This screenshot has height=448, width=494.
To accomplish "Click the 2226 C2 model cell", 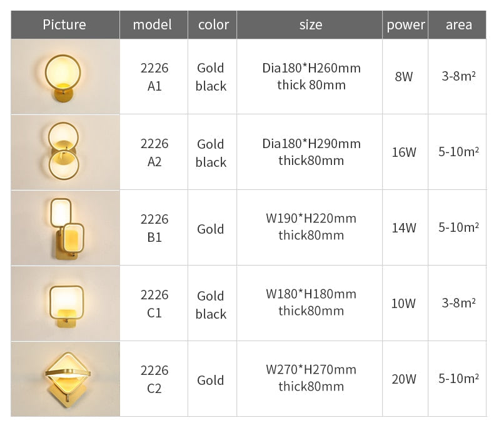I will click(154, 379).
